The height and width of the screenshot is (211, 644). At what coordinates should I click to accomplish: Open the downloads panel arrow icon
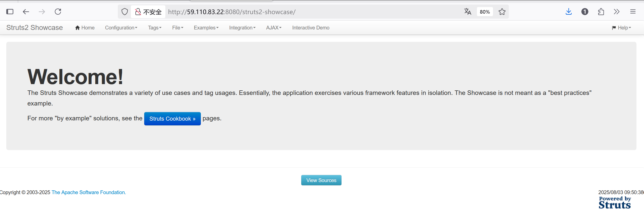569,12
